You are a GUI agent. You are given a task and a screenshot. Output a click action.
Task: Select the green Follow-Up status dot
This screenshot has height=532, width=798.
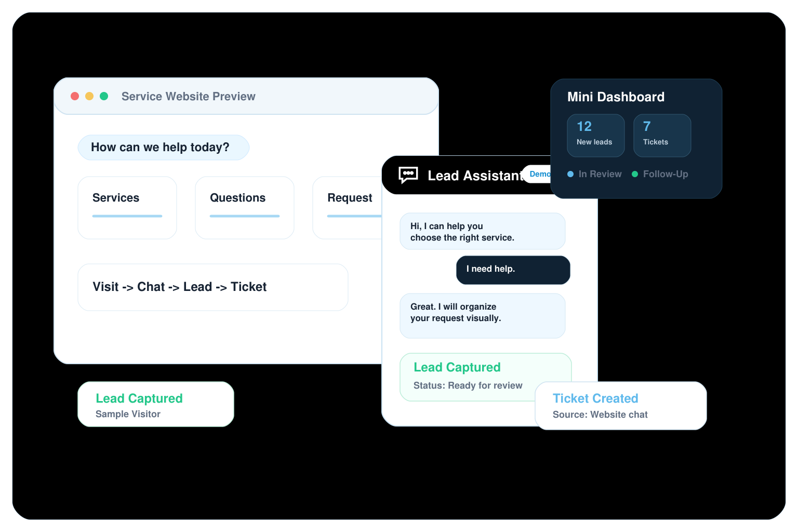(x=635, y=174)
